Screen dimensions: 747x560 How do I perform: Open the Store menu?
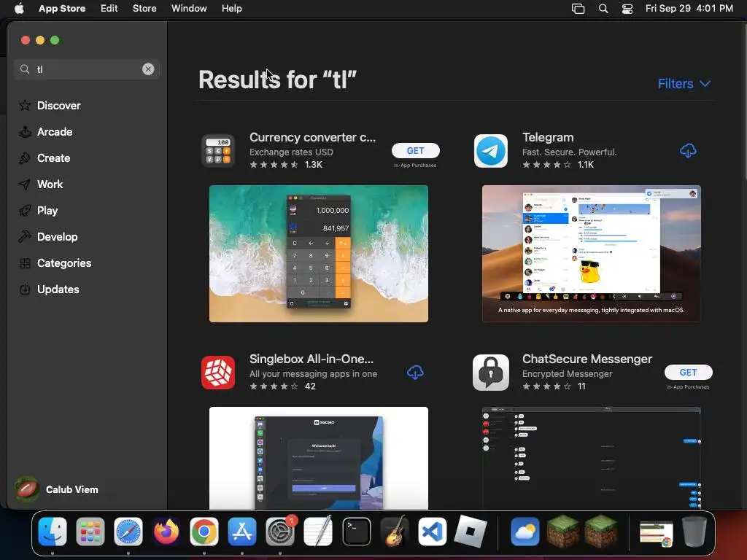(144, 9)
